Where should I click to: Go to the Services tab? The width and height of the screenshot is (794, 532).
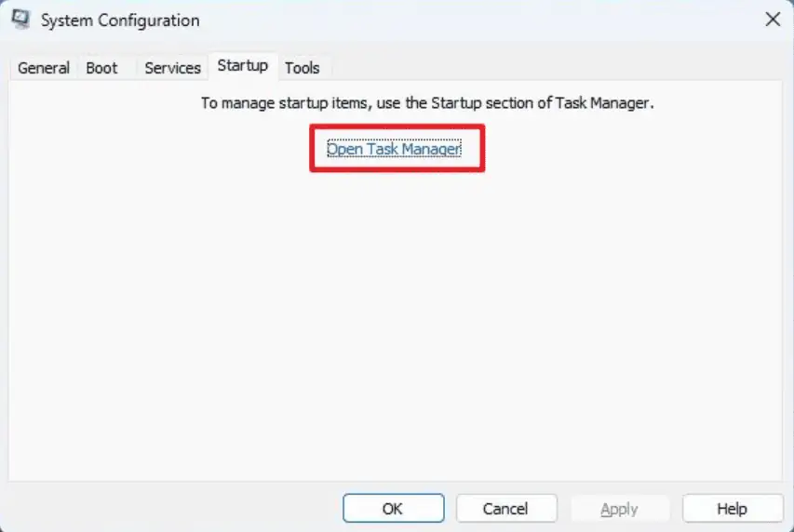point(172,67)
